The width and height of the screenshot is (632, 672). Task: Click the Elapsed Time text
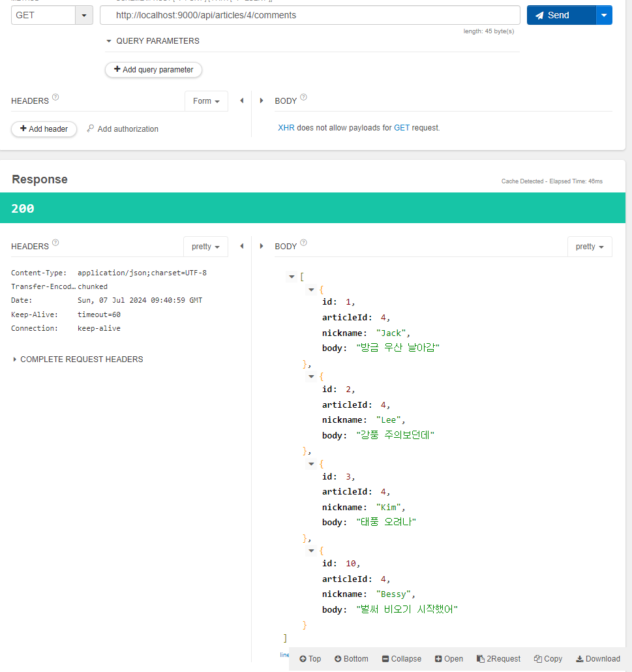click(x=576, y=181)
